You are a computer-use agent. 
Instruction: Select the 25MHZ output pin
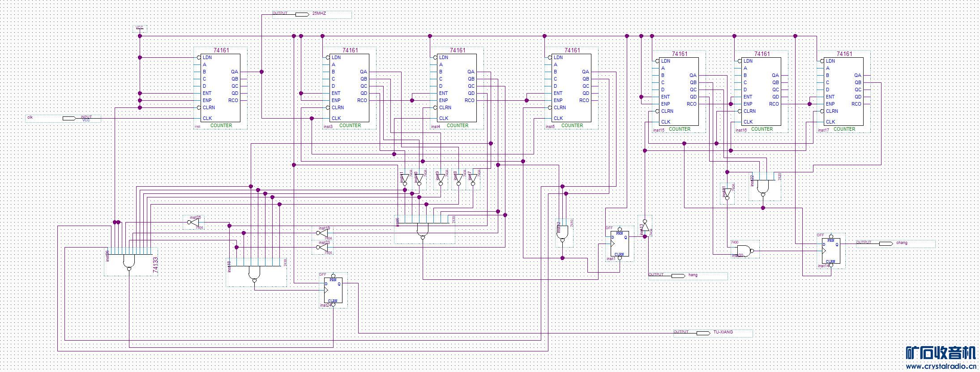click(x=302, y=14)
